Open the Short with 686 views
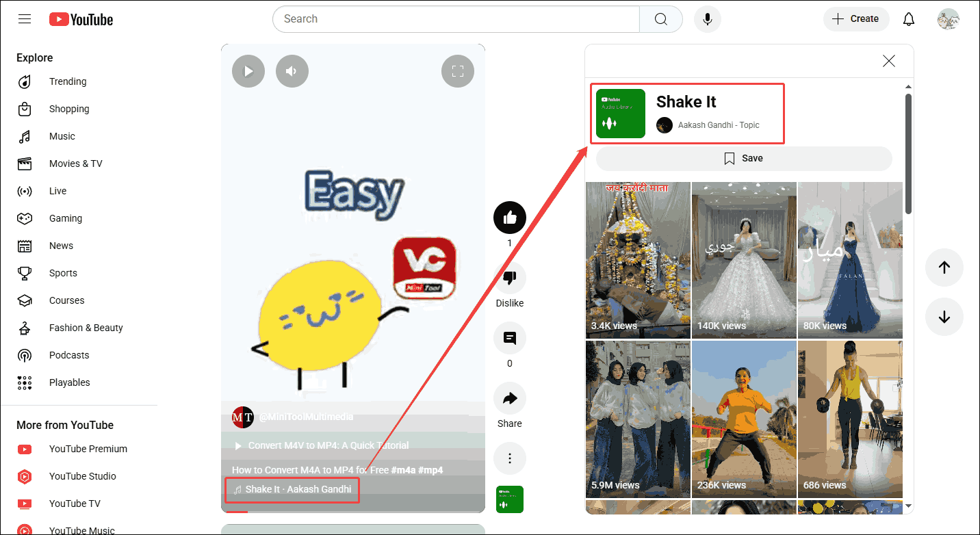 pyautogui.click(x=851, y=419)
